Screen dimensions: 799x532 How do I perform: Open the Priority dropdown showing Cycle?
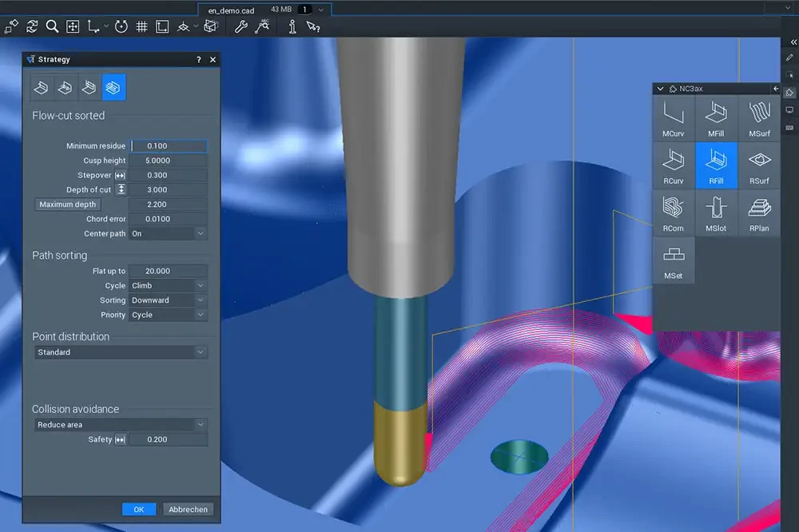pyautogui.click(x=168, y=315)
